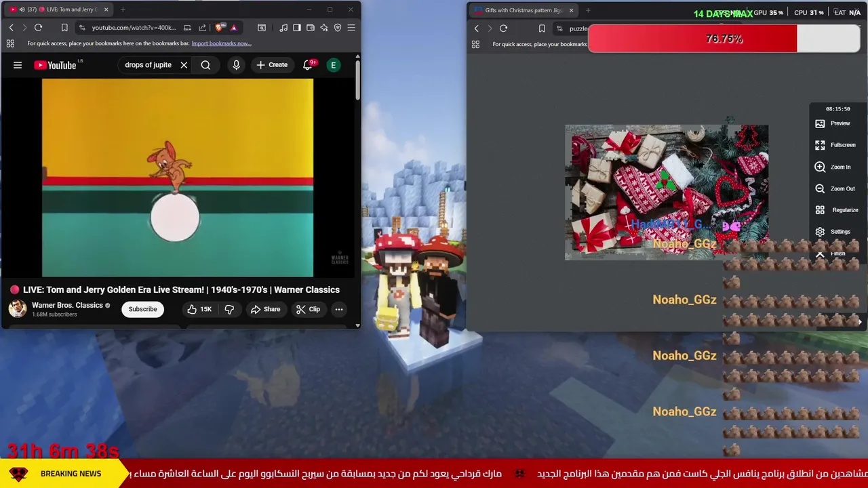Open Brave Wallet icon in the toolbar
This screenshot has height=488, width=868.
point(311,28)
